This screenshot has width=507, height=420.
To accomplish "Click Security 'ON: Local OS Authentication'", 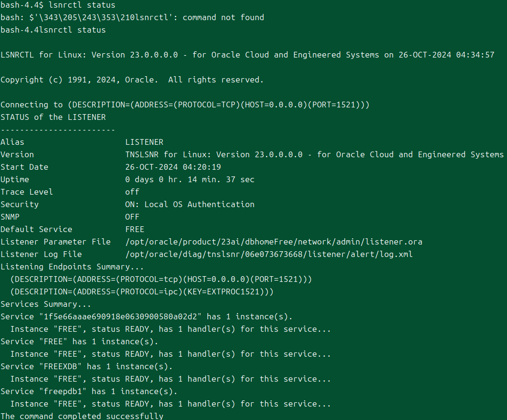I will click(x=189, y=204).
